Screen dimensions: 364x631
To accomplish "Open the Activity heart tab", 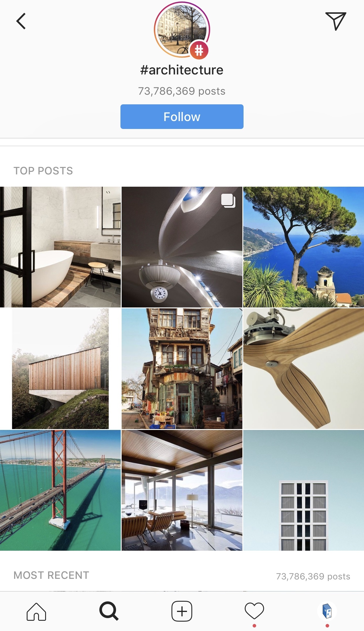I will point(254,611).
